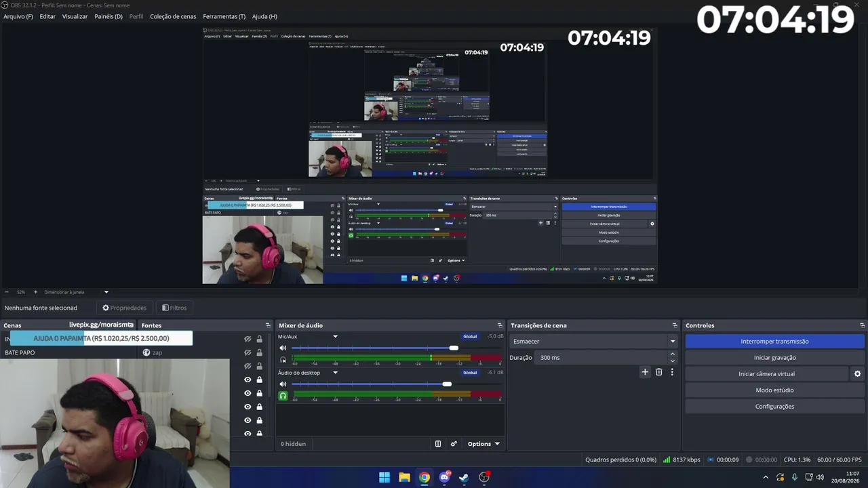The width and height of the screenshot is (868, 488).
Task: Increase Duração with the up arrow
Action: 673,354
